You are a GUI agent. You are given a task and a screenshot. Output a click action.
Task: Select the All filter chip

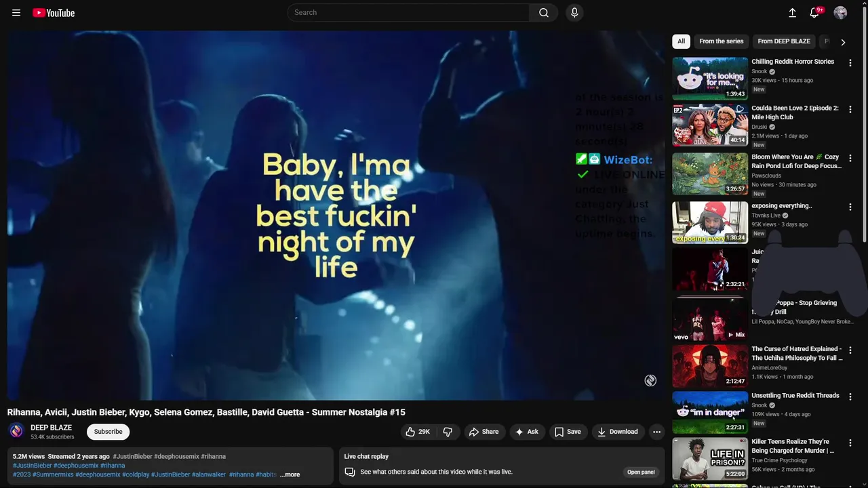681,41
